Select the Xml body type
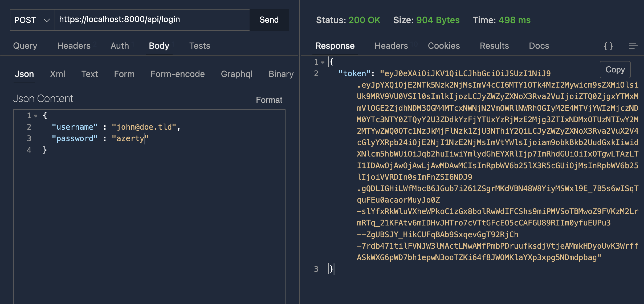The image size is (644, 304). coord(58,74)
